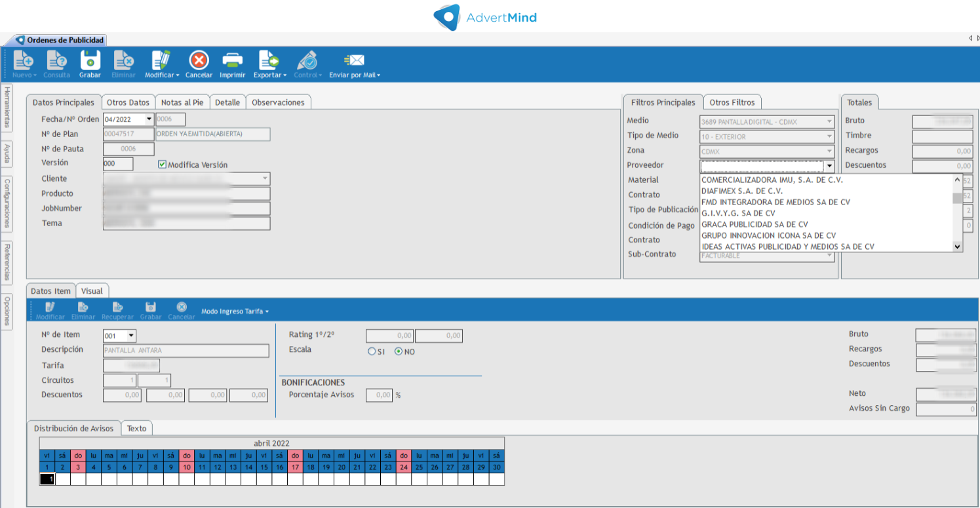This screenshot has width=980, height=508.
Task: Click day 24 in the April calendar
Action: 404,467
